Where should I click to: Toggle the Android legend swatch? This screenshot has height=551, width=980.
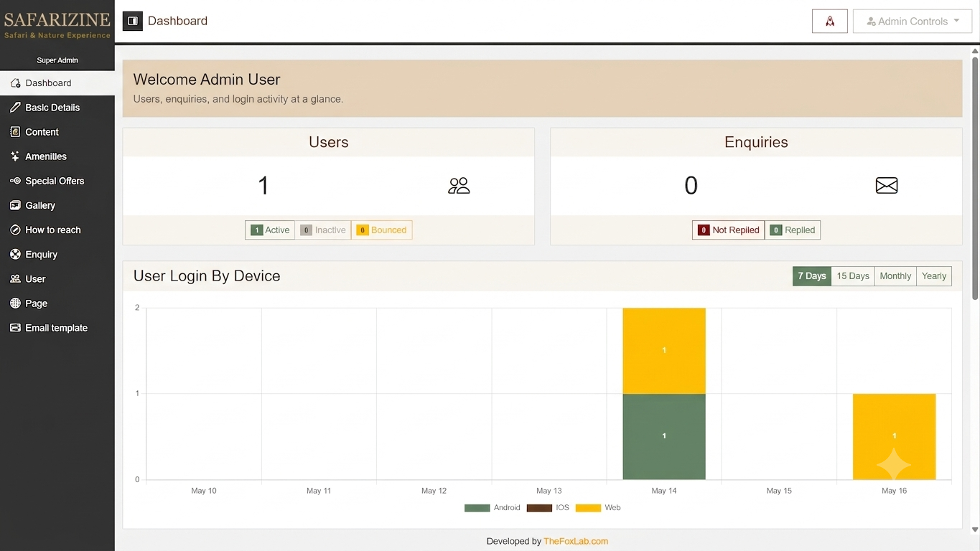477,508
